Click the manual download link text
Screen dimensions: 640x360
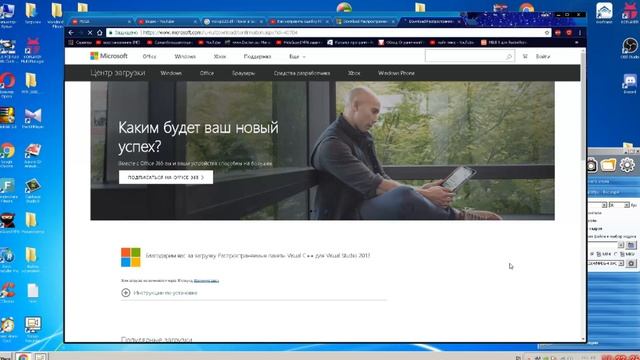[206, 281]
